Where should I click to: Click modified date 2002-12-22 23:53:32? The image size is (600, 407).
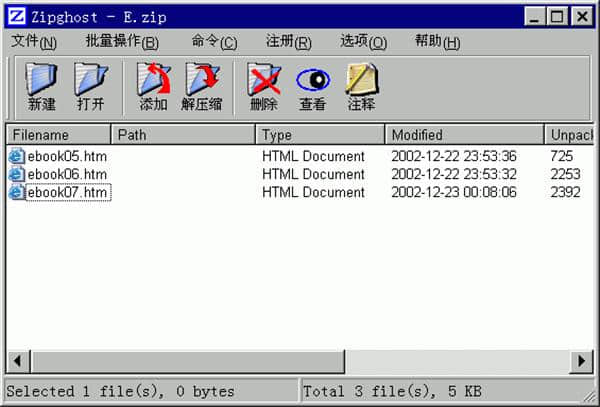454,174
